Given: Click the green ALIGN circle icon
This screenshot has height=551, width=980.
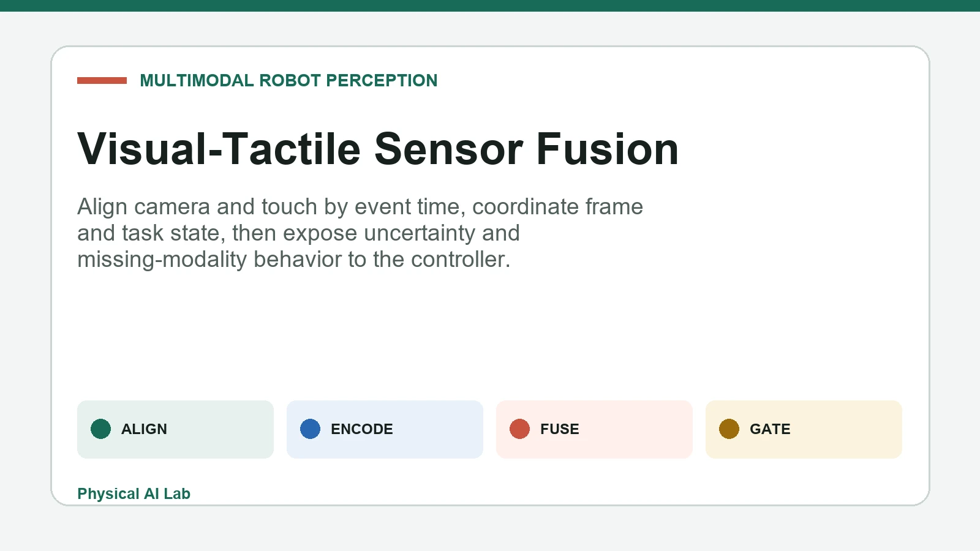Looking at the screenshot, I should (100, 429).
